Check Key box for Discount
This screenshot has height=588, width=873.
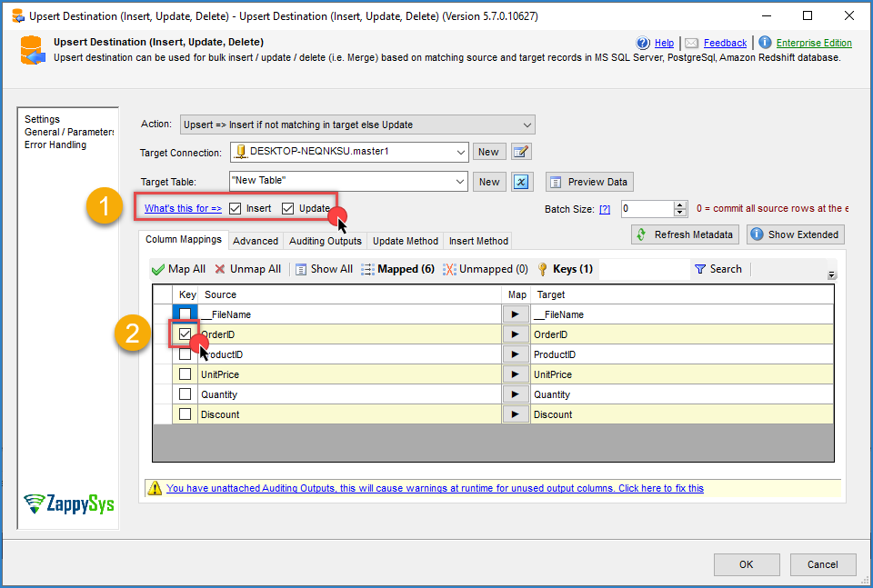[x=185, y=414]
